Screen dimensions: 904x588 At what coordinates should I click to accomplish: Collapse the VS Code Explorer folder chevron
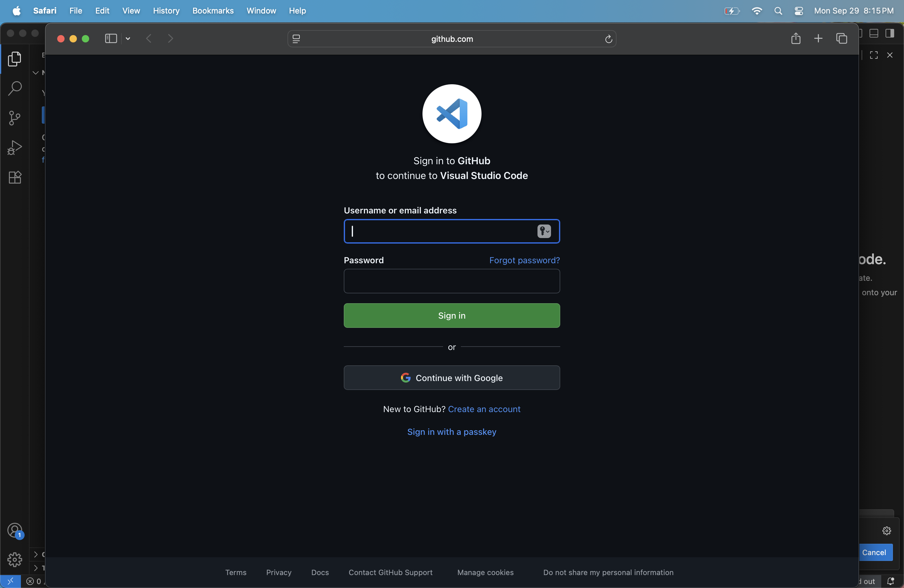click(36, 73)
